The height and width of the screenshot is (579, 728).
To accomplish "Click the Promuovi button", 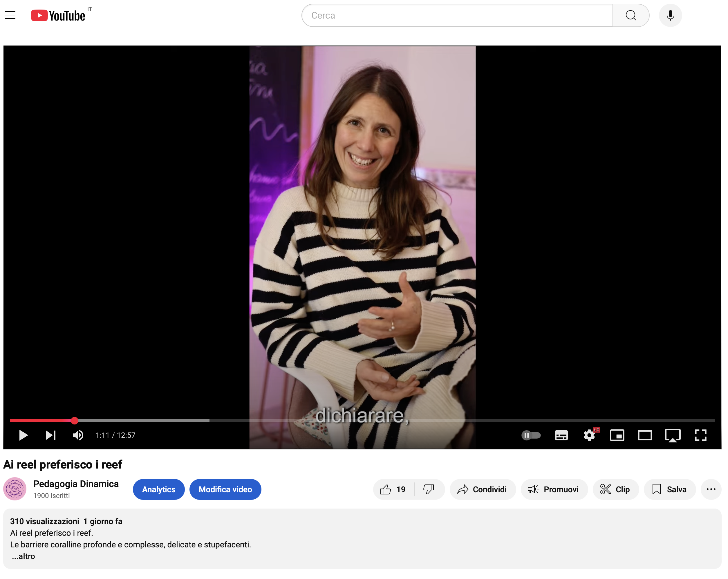I will pos(554,489).
